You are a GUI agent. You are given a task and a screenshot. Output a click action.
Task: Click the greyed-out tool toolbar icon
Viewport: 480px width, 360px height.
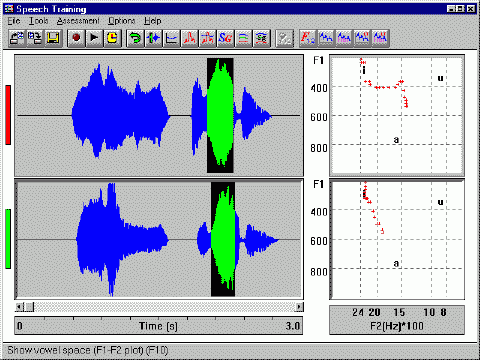[285, 38]
